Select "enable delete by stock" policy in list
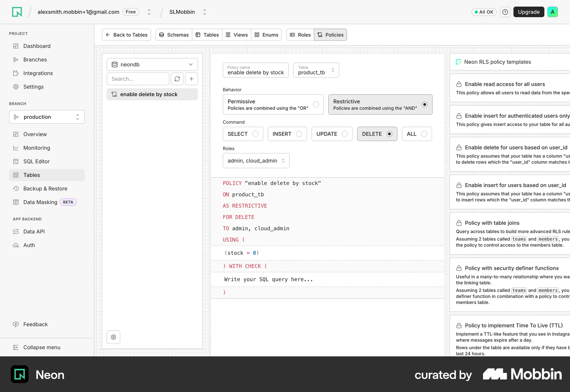570x392 pixels. [152, 94]
